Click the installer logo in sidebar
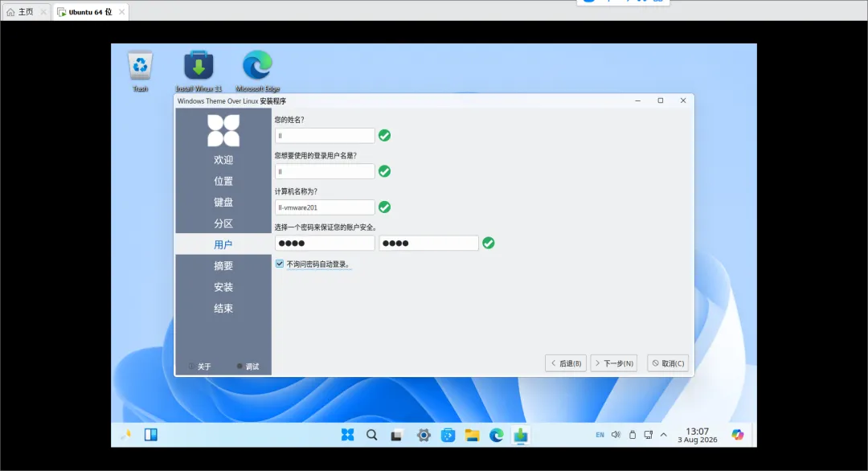 coord(223,131)
